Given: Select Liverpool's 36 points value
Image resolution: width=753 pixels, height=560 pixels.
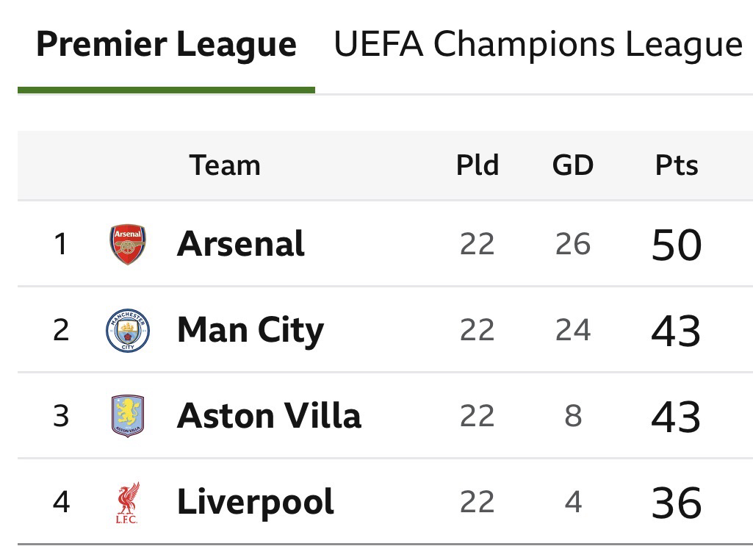Looking at the screenshot, I should [677, 503].
